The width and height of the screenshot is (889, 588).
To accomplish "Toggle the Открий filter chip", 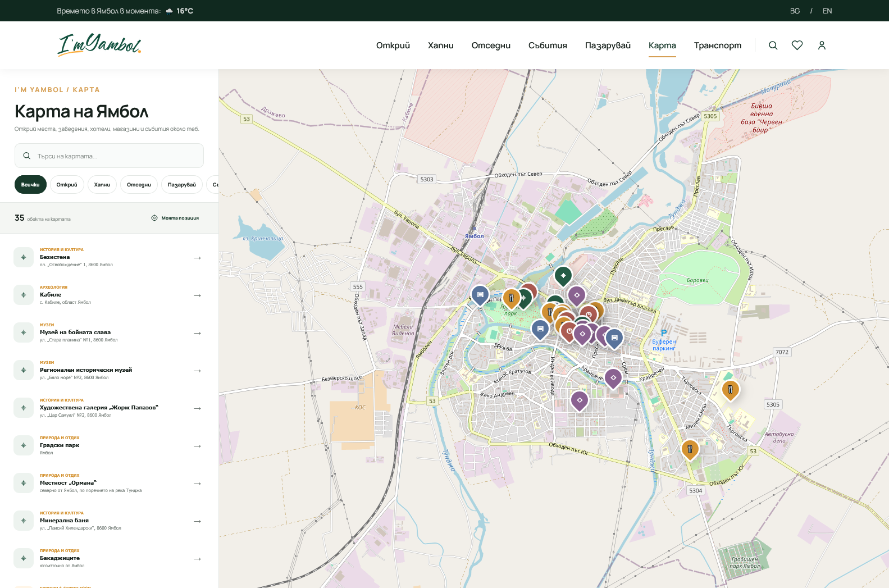I will point(67,185).
